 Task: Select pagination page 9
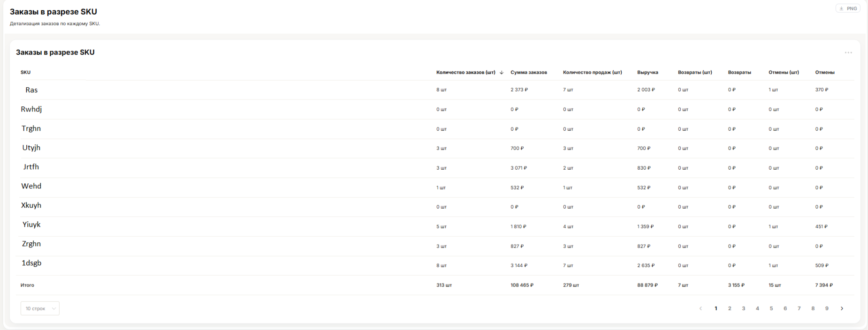click(827, 308)
